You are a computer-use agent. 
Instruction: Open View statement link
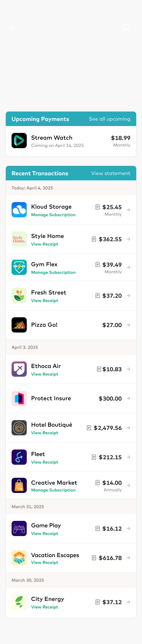111,173
